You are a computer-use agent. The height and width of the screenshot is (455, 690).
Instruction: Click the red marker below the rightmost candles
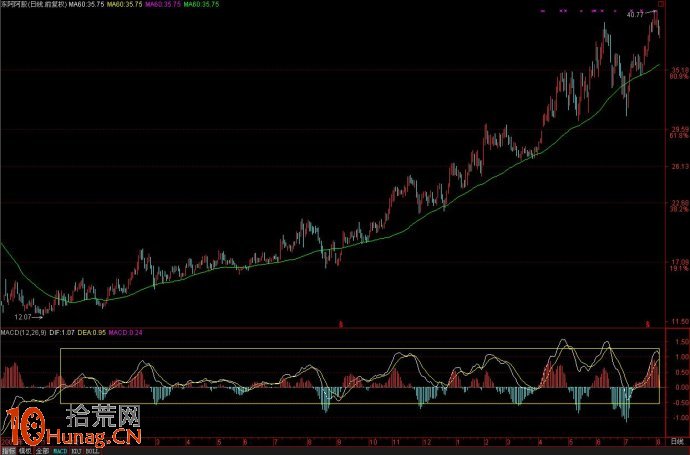pyautogui.click(x=647, y=323)
